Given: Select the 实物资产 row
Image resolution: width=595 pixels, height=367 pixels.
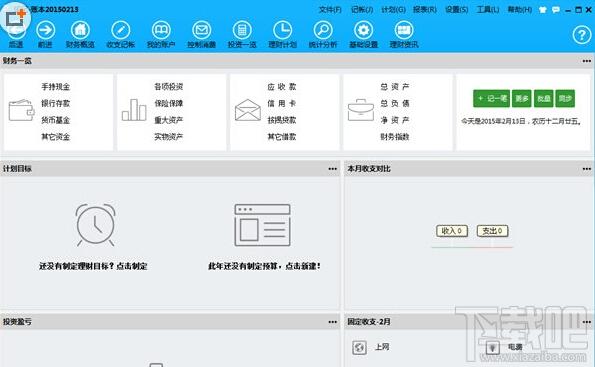Looking at the screenshot, I should point(168,137).
